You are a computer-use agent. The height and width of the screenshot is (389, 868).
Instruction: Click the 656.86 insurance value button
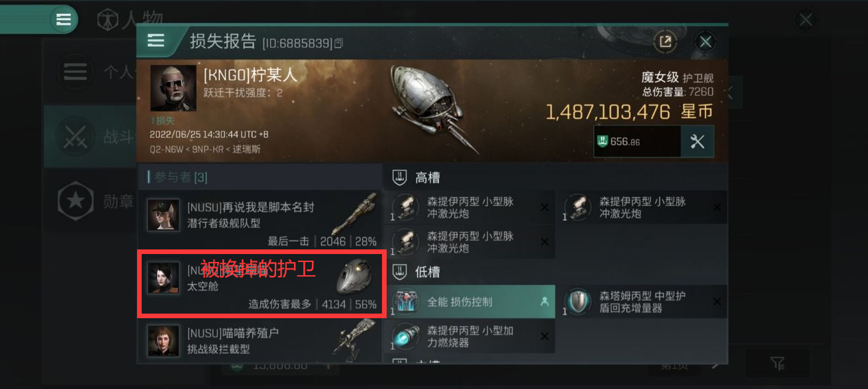[x=637, y=142]
